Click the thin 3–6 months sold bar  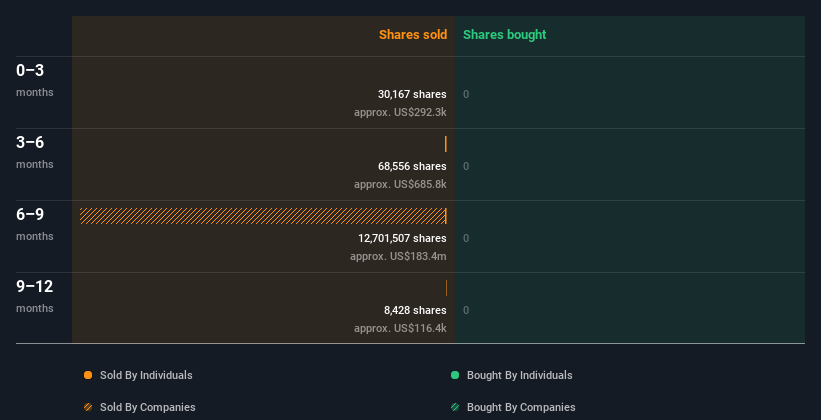click(446, 144)
